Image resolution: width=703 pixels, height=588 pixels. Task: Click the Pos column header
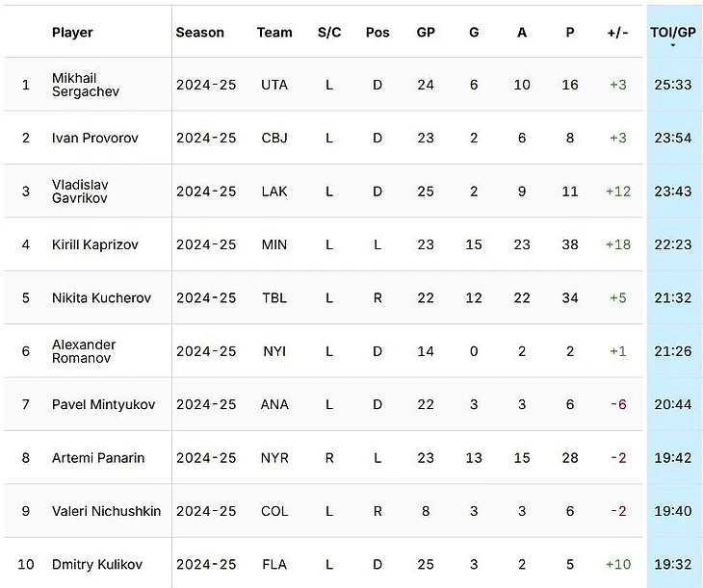(378, 32)
